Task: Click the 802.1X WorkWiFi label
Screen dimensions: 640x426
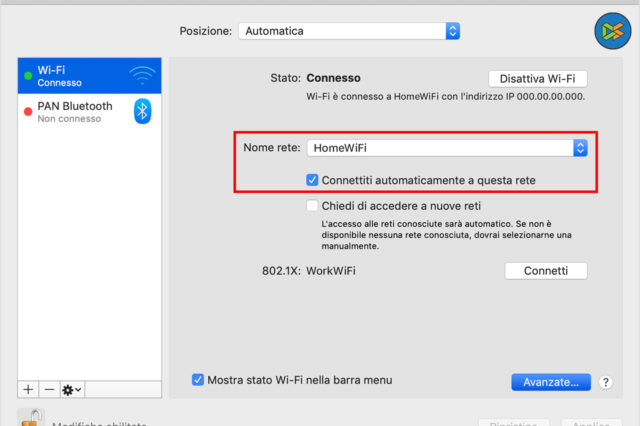Action: click(x=309, y=271)
